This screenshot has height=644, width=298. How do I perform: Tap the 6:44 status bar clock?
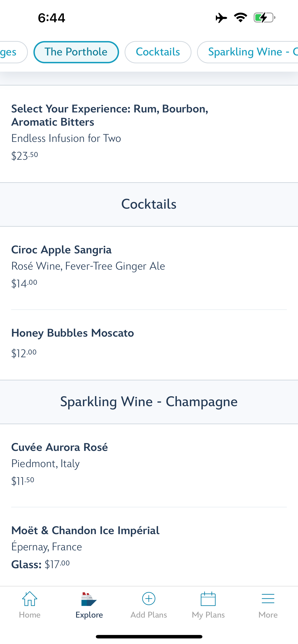tap(52, 18)
